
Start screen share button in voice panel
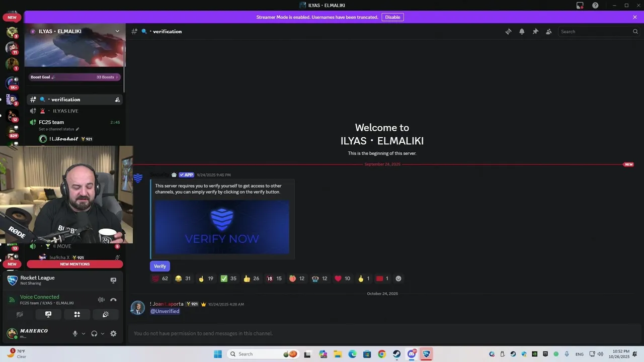pos(48,314)
